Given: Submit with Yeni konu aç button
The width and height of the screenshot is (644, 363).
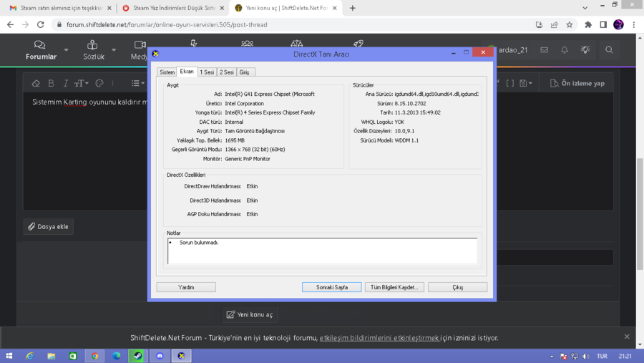Looking at the screenshot, I should point(250,314).
